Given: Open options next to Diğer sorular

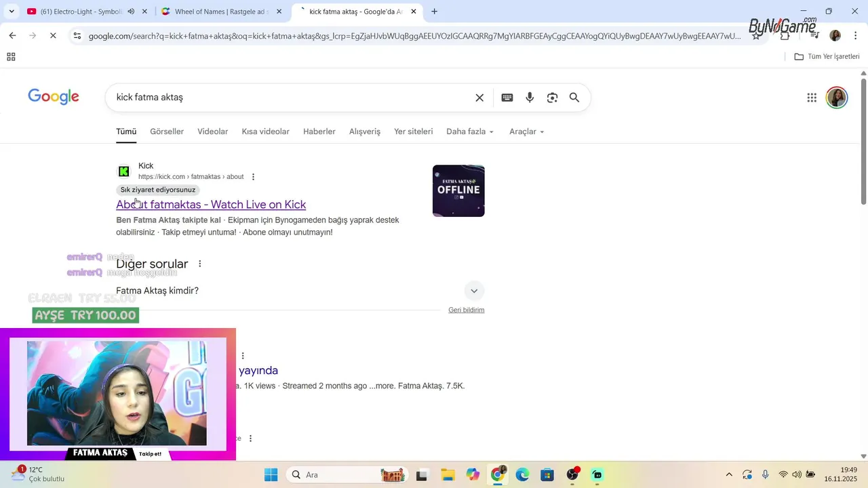Looking at the screenshot, I should coord(199,264).
